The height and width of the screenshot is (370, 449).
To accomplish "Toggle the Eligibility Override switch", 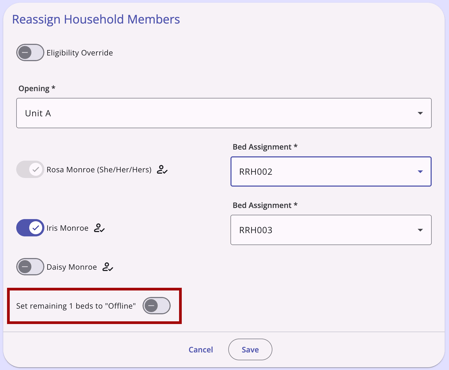I will [30, 52].
